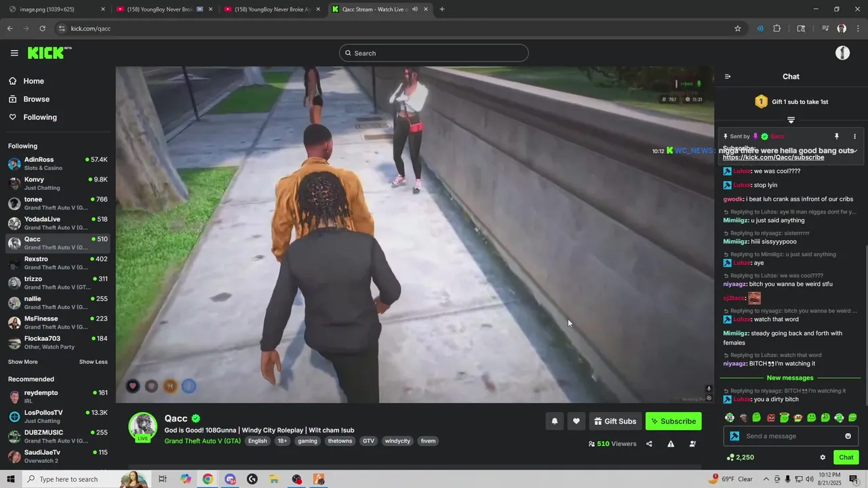This screenshot has width=868, height=488.
Task: Mute the Qacc Stream browser tab audio
Action: pyautogui.click(x=415, y=9)
